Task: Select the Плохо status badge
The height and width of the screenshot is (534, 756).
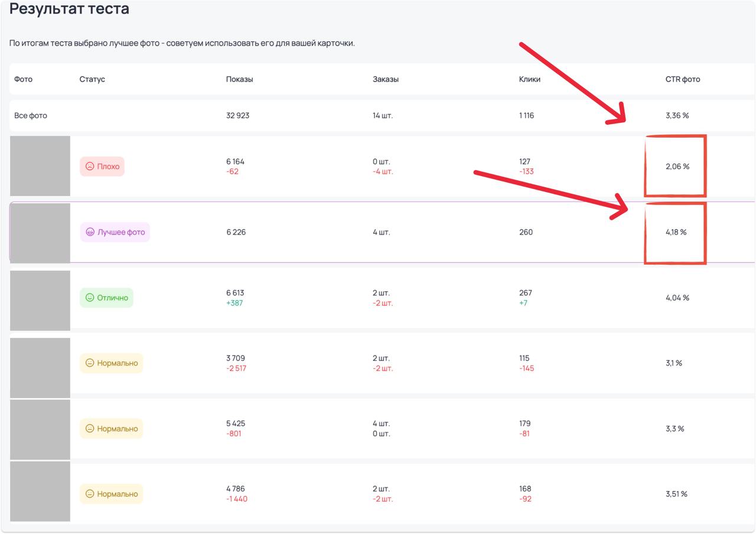Action: pos(102,167)
